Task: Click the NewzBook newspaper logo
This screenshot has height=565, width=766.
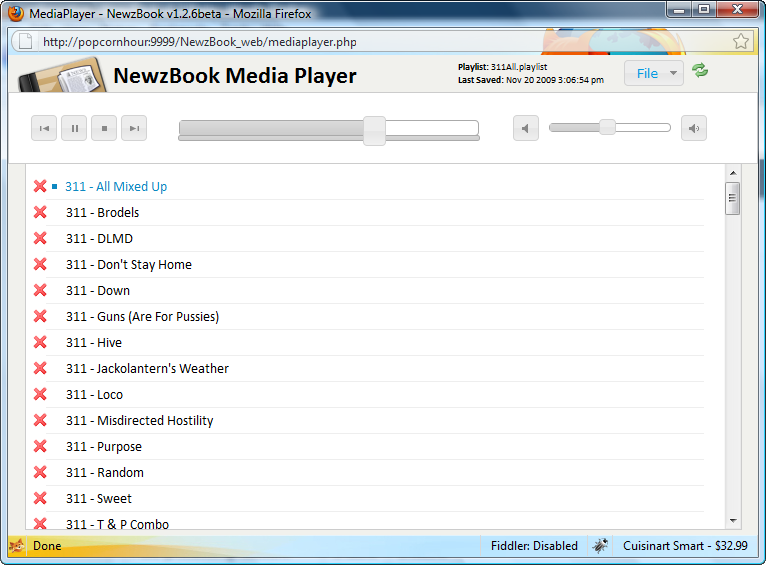Action: (x=63, y=76)
